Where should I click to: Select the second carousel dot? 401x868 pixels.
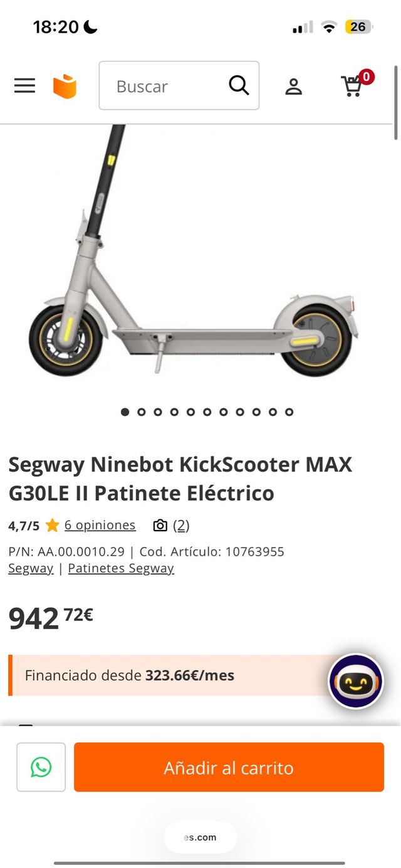click(x=142, y=412)
